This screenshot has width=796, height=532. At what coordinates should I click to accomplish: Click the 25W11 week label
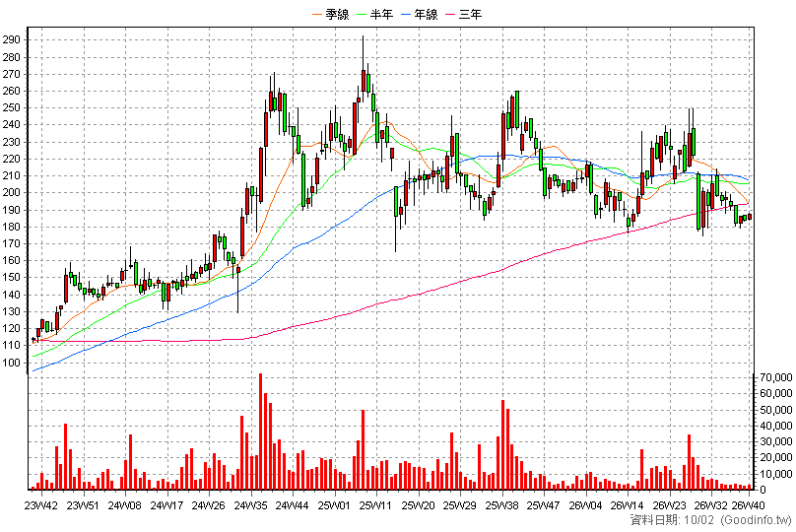point(375,505)
